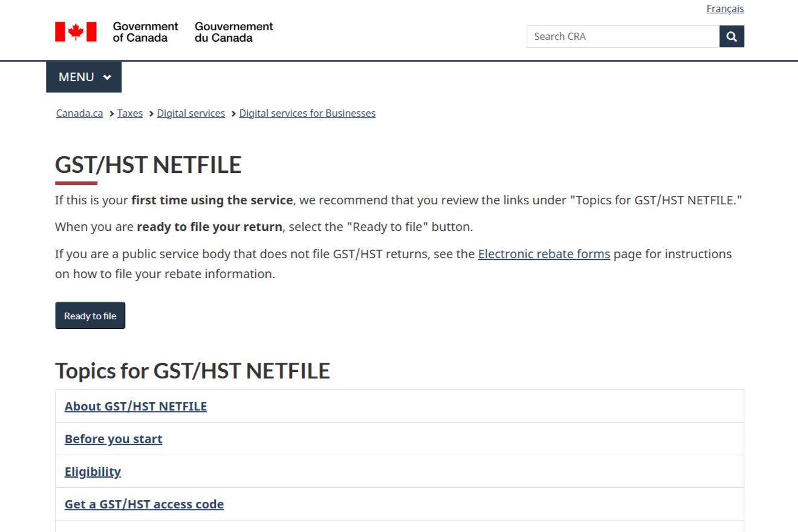Screen dimensions: 798x532
Task: Switch language via the Français link
Action: (725, 9)
